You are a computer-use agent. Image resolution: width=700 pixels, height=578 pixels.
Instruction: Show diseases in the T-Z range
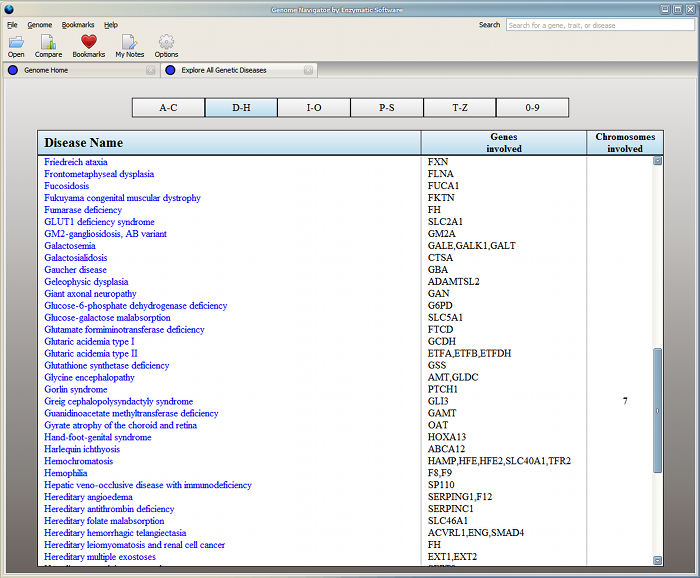coord(460,107)
